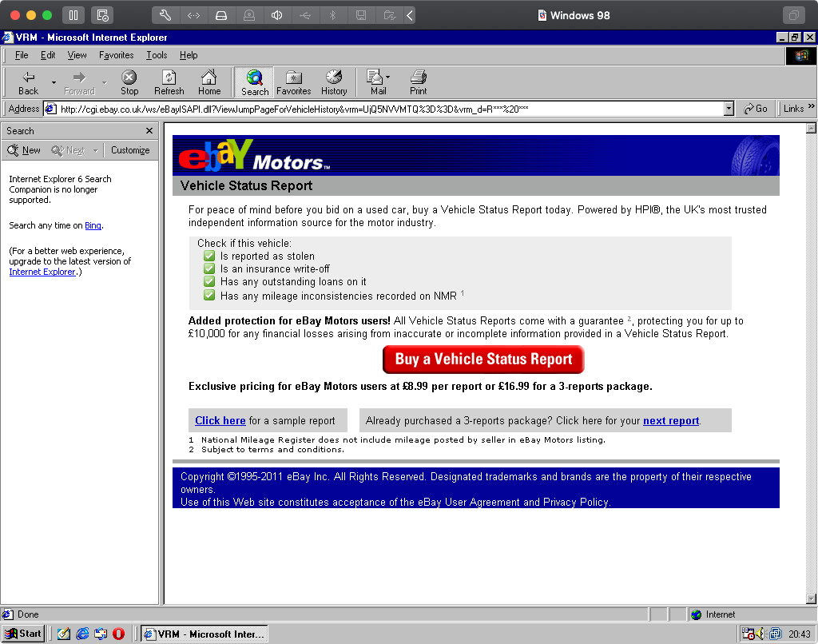Image resolution: width=818 pixels, height=644 pixels.
Task: Click the USB icon in VM toolbar
Action: [305, 15]
